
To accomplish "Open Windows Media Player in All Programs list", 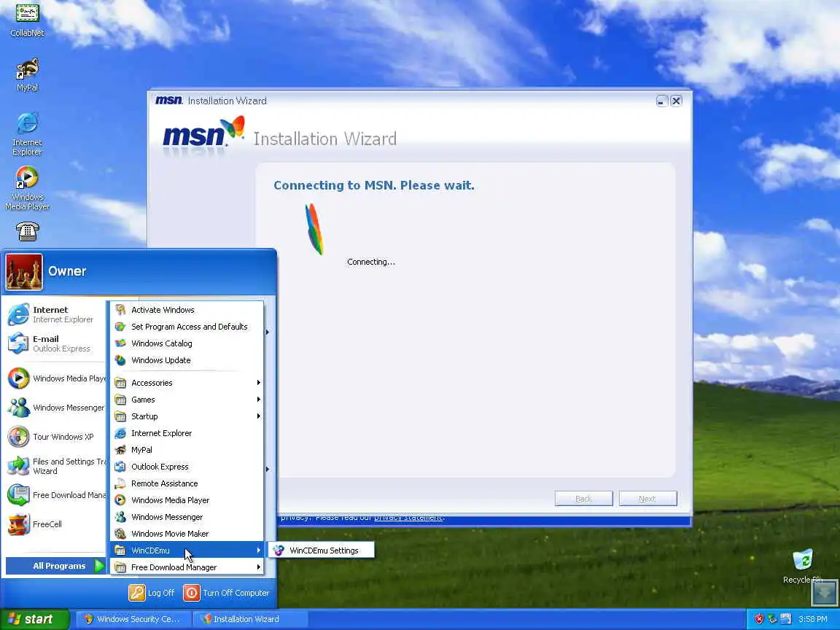I will pyautogui.click(x=187, y=500).
